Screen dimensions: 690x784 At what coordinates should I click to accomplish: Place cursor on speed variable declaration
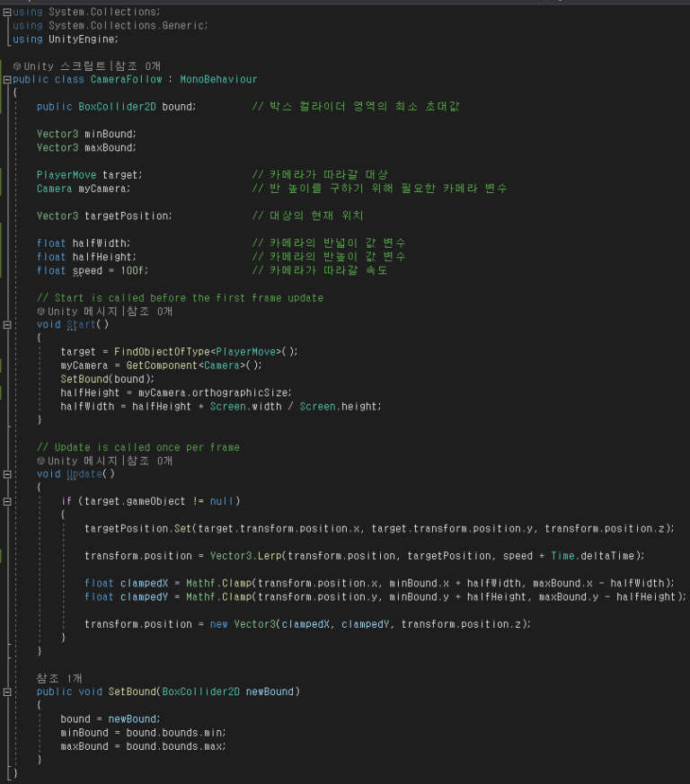point(87,270)
